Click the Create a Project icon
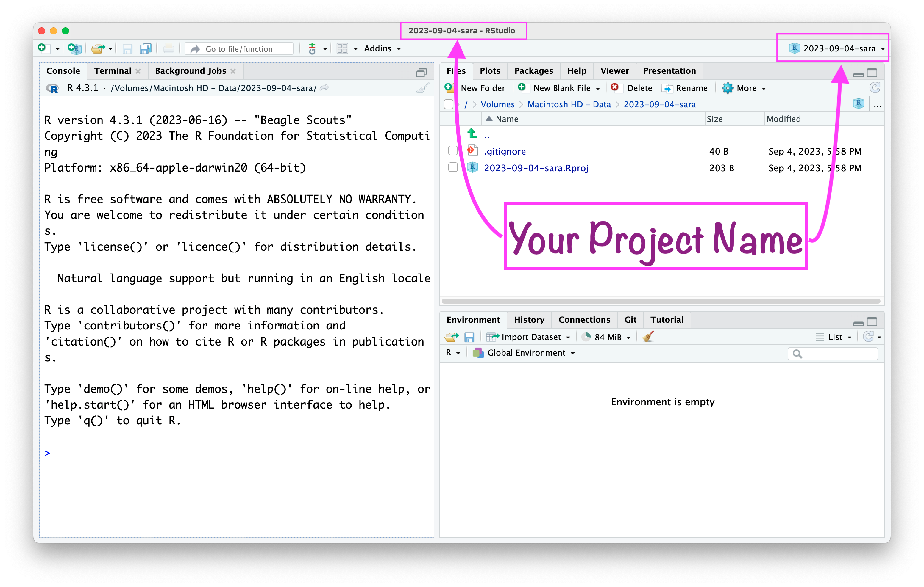Image resolution: width=924 pixels, height=587 pixels. tap(74, 49)
